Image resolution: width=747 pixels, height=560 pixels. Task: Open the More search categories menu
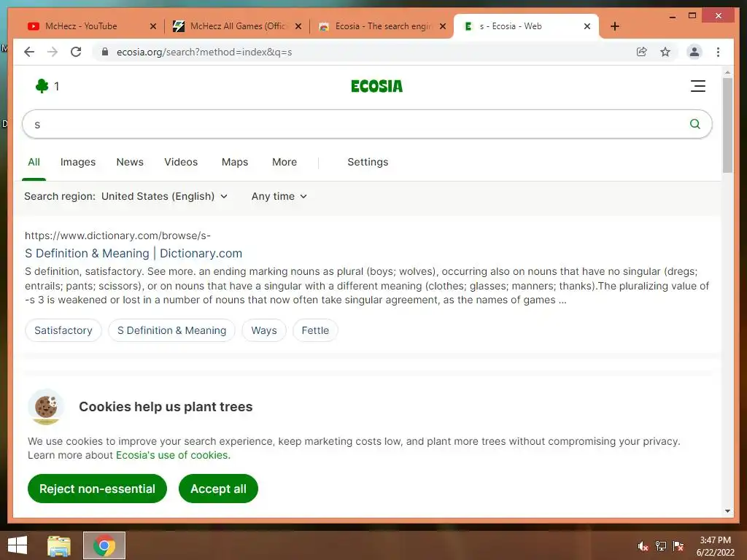(x=285, y=162)
